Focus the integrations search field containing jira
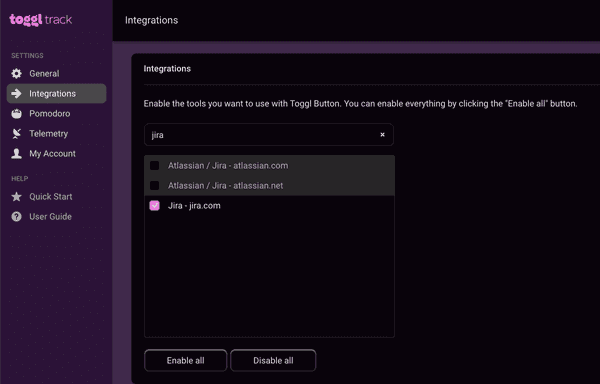The width and height of the screenshot is (600, 384). pyautogui.click(x=269, y=135)
